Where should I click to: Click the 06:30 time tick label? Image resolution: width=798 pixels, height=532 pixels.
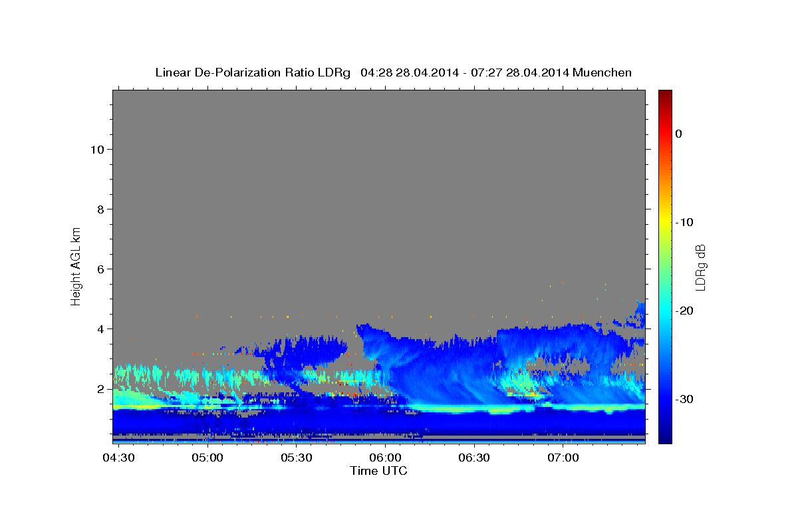(473, 458)
